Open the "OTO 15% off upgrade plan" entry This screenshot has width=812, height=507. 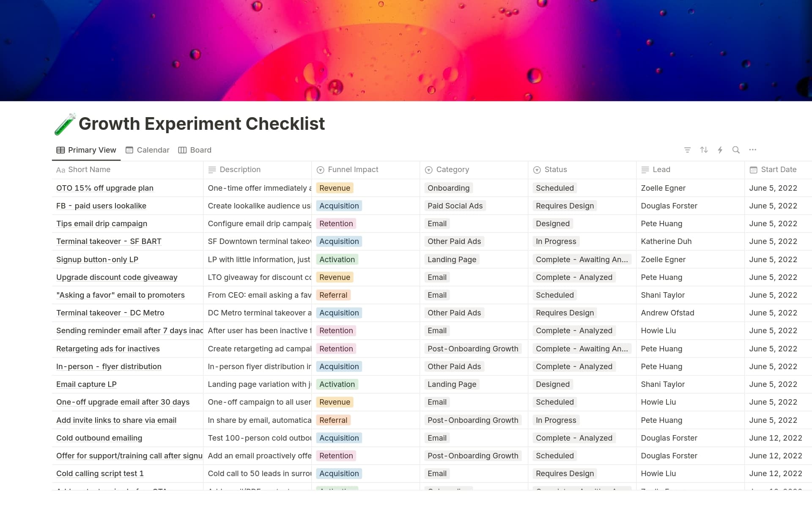tap(105, 188)
